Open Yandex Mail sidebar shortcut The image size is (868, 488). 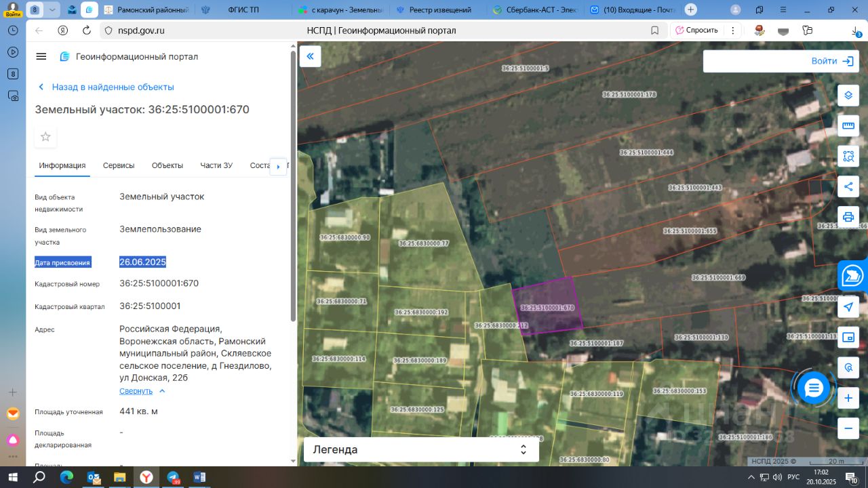[13, 413]
